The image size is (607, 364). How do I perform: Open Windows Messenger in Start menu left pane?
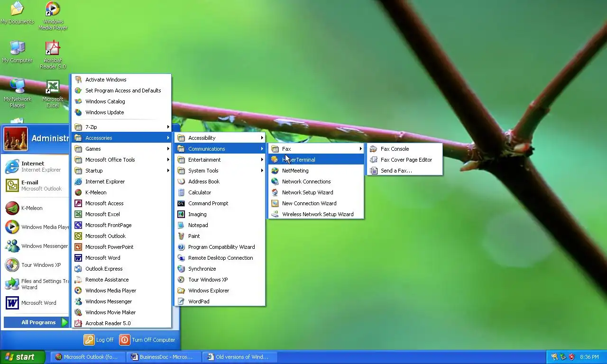pos(36,246)
